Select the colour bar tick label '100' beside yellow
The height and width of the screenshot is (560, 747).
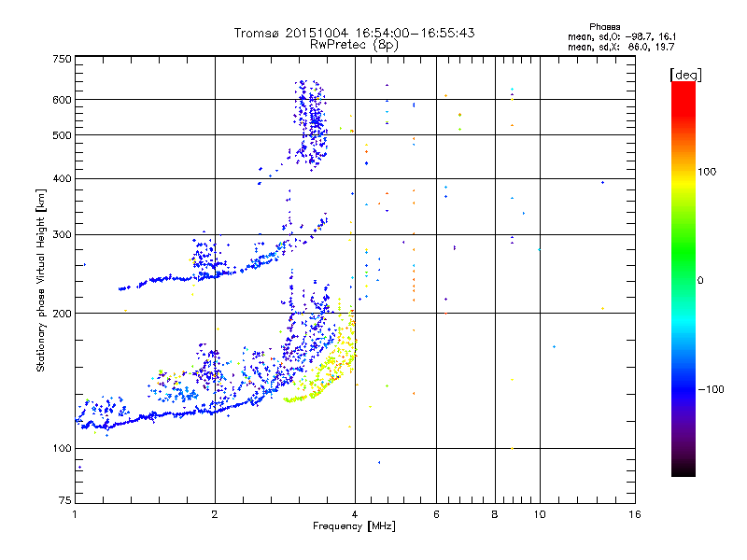pyautogui.click(x=707, y=172)
